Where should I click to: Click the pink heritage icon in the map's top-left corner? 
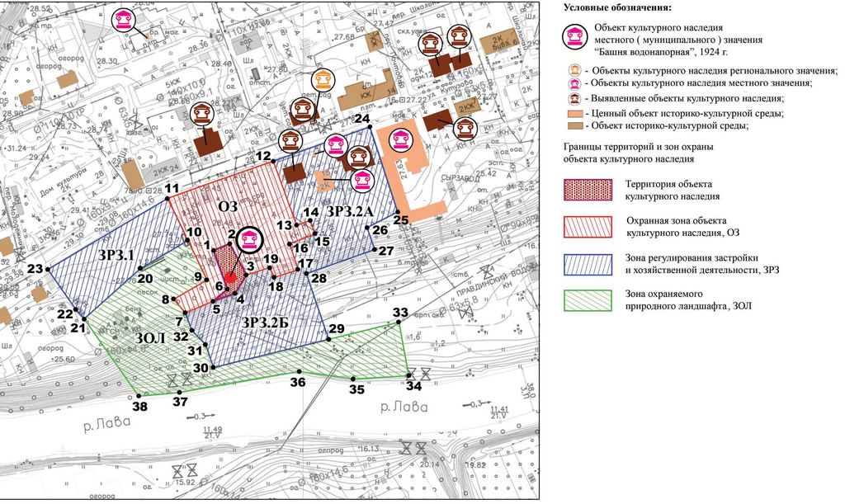point(125,20)
